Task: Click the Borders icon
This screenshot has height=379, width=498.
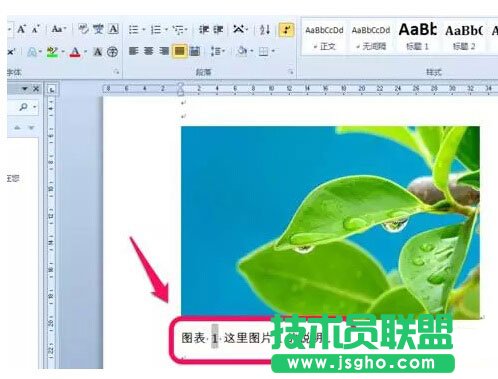Action: pyautogui.click(x=264, y=51)
